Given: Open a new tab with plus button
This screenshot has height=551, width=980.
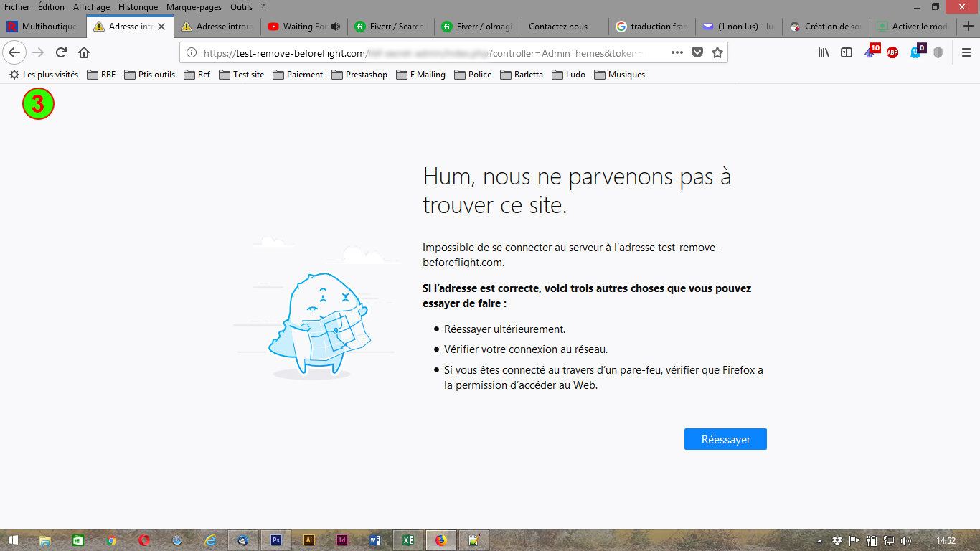Looking at the screenshot, I should (x=969, y=27).
